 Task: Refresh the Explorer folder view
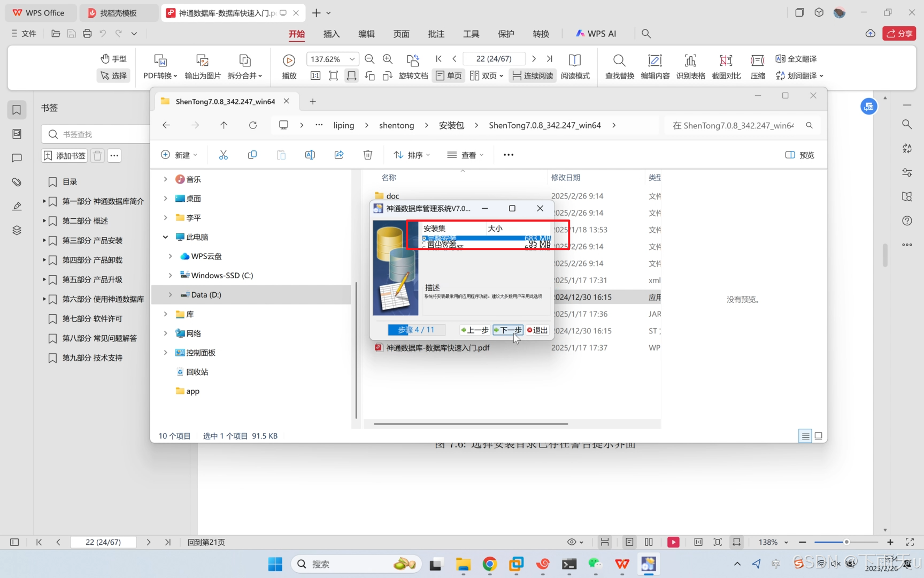coord(253,125)
